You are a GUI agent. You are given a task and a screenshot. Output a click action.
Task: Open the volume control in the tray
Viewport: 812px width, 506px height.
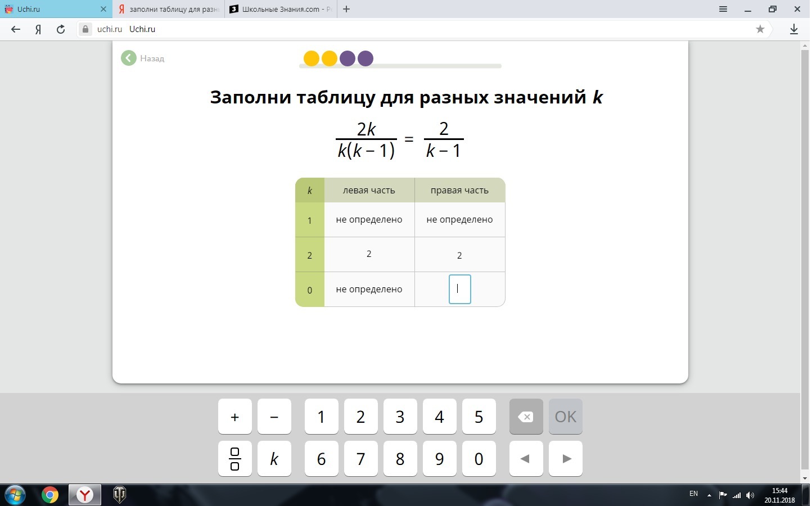point(750,495)
